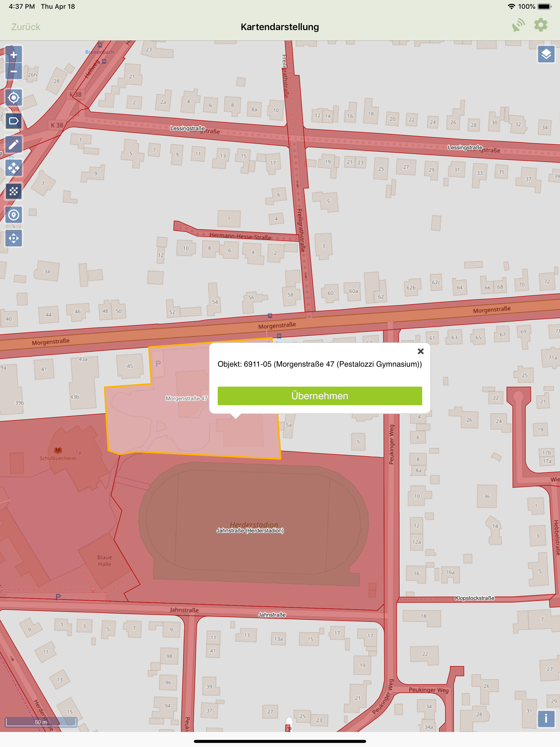Open the map layers switcher
Viewport: 560px width, 747px height.
[546, 54]
